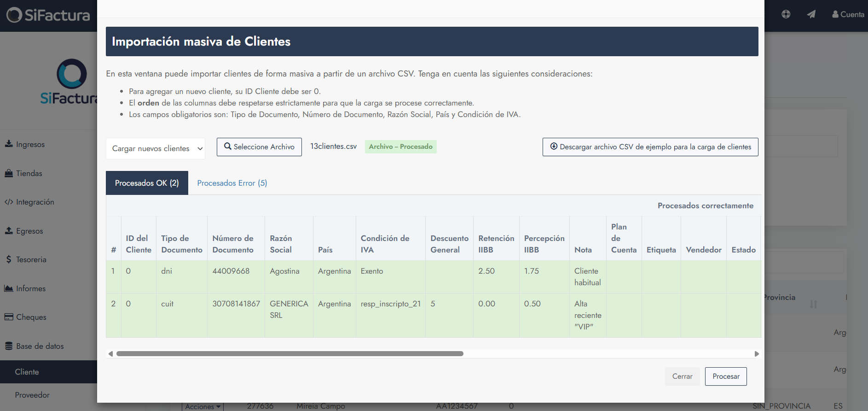Image resolution: width=868 pixels, height=411 pixels.
Task: Click the table's horizontal scrollbar right arrow
Action: (x=757, y=354)
